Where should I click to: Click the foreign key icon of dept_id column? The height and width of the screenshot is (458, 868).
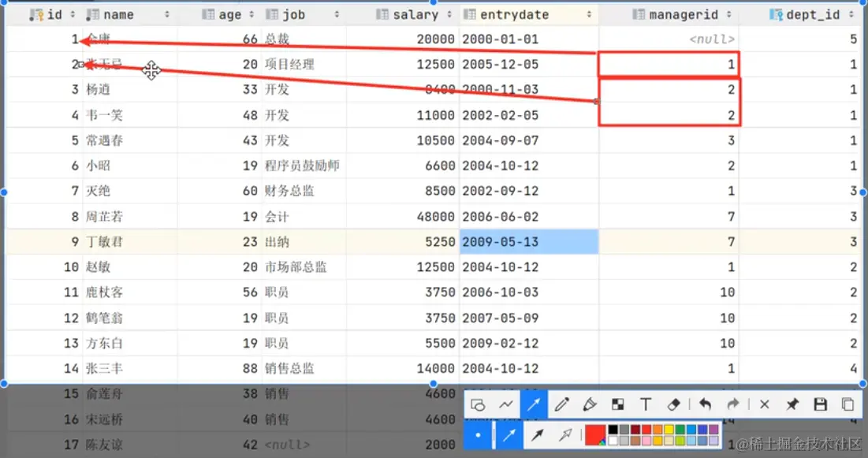[776, 15]
